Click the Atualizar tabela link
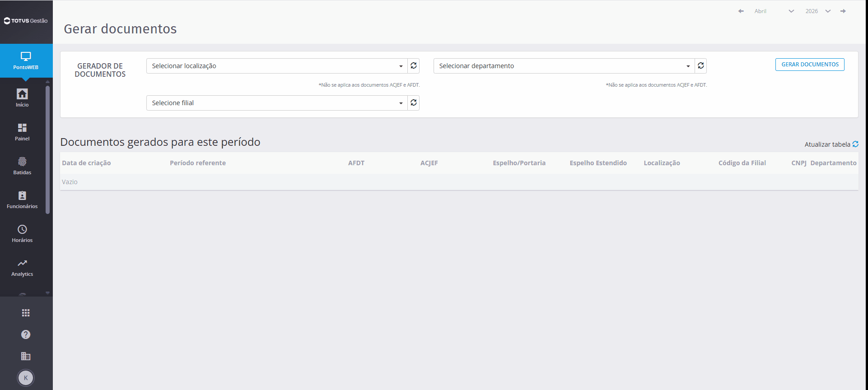868x390 pixels. tap(827, 144)
